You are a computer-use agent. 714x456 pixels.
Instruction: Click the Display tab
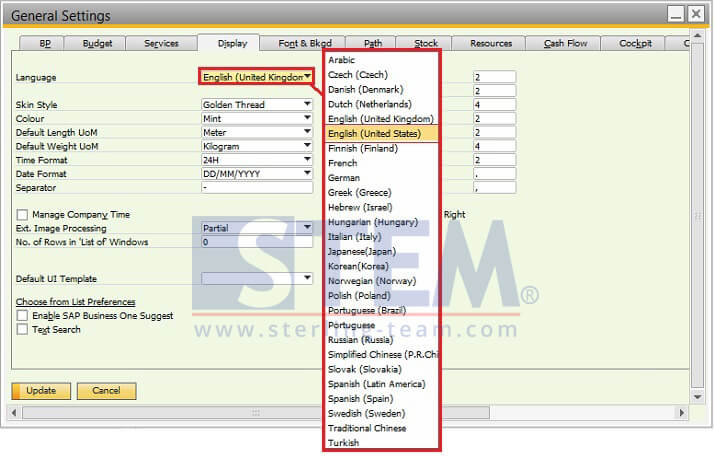pyautogui.click(x=232, y=43)
